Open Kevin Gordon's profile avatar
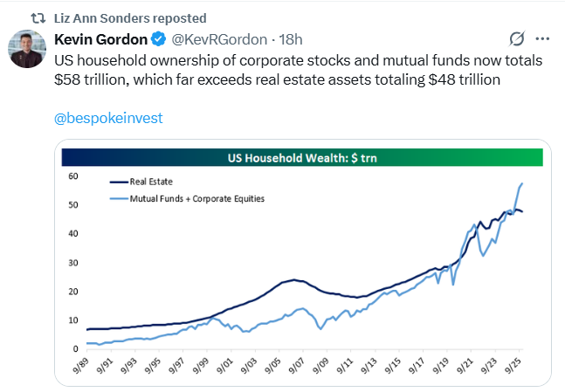This screenshot has width=565, height=392. tap(27, 49)
